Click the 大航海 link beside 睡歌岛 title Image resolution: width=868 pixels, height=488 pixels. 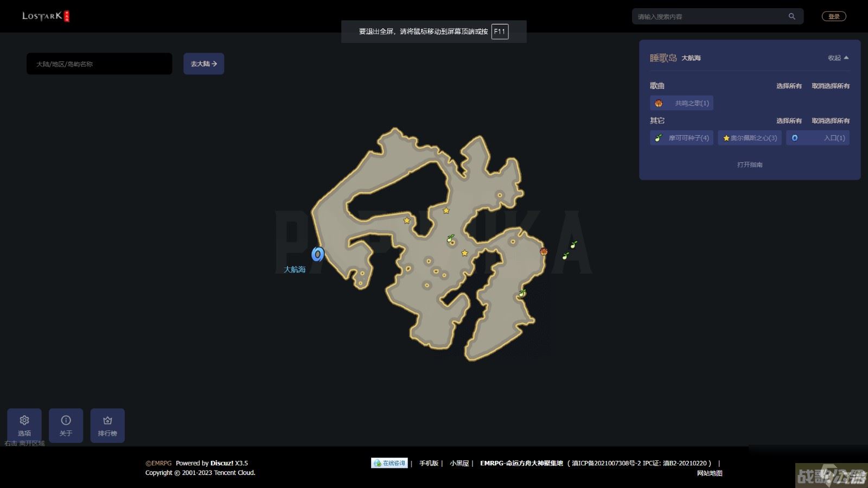(x=691, y=58)
